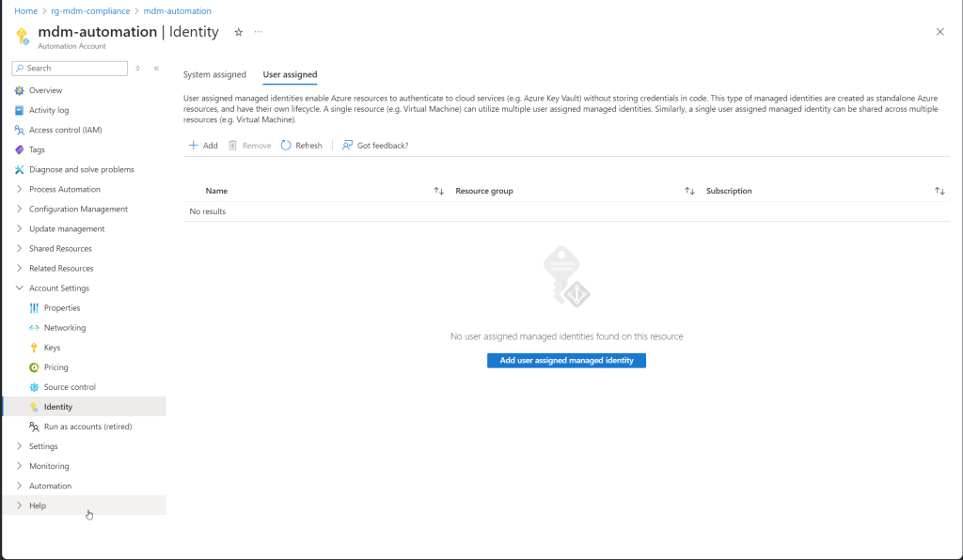Click the Name column header
The width and height of the screenshot is (963, 560).
(x=216, y=191)
